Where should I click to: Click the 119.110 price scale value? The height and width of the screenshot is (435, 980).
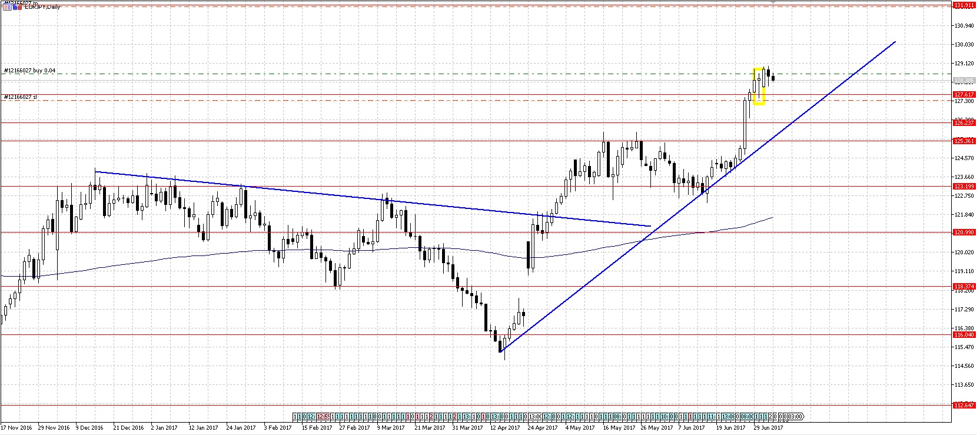point(964,271)
